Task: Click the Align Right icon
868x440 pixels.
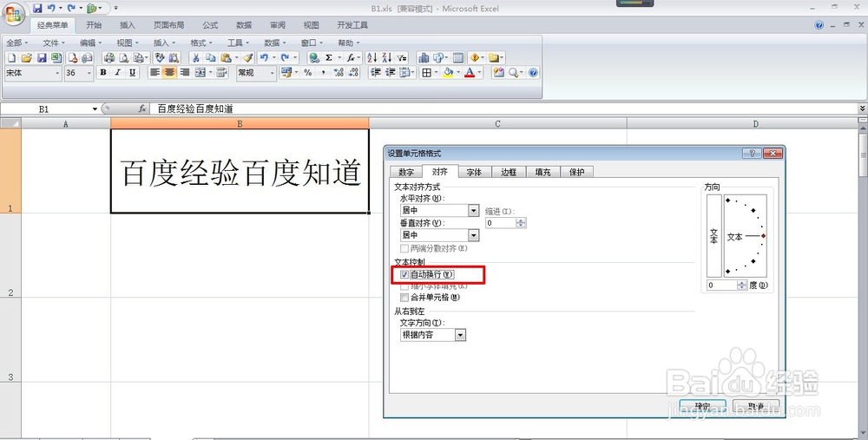Action: coord(184,73)
